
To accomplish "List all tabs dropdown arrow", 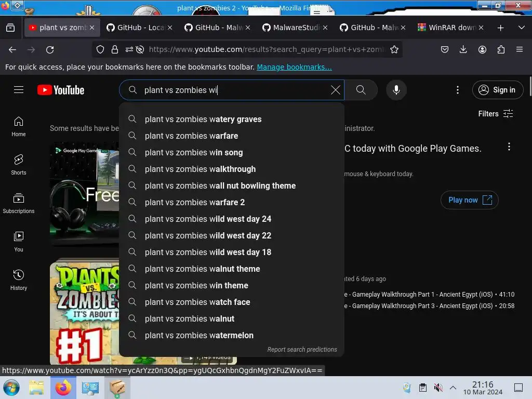I will 522,28.
